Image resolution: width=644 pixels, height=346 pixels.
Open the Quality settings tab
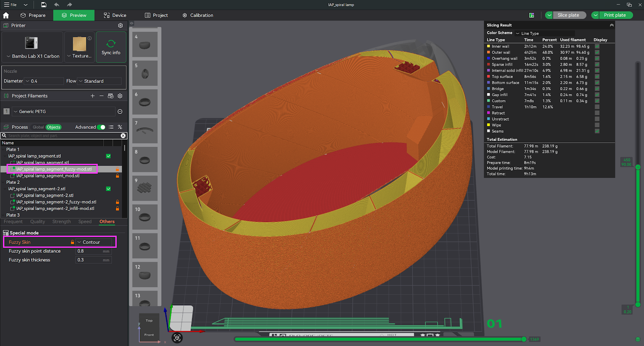coord(37,222)
